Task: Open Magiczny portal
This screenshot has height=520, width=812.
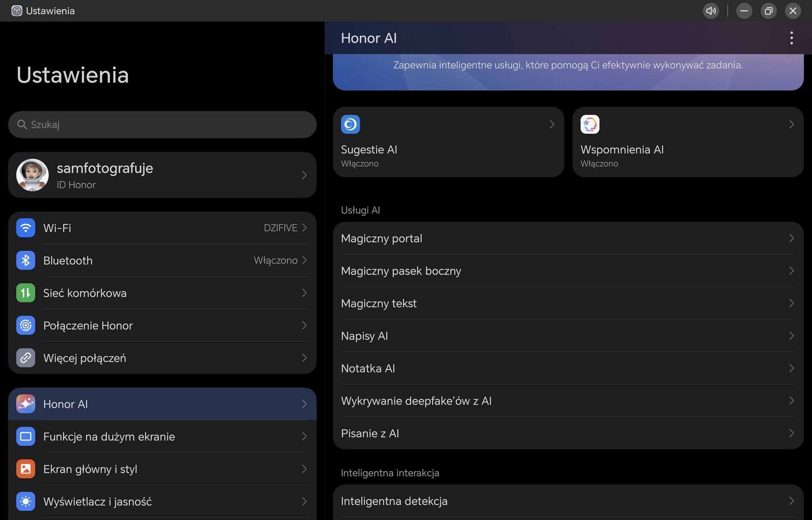Action: click(x=568, y=238)
